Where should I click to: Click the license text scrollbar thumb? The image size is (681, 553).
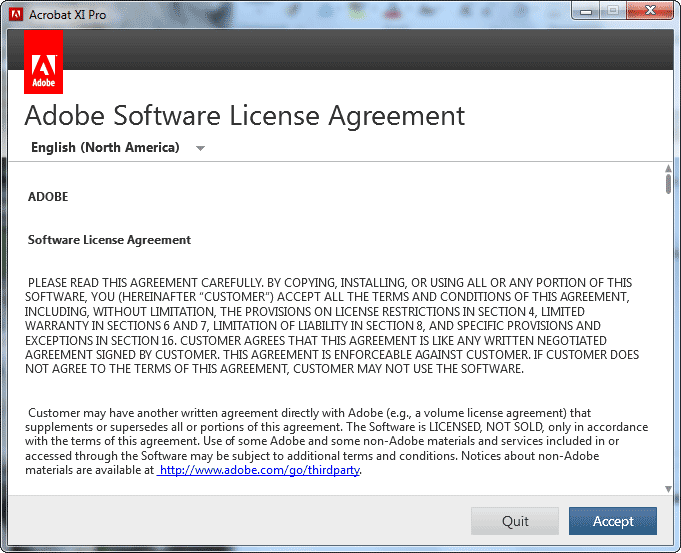(x=668, y=184)
